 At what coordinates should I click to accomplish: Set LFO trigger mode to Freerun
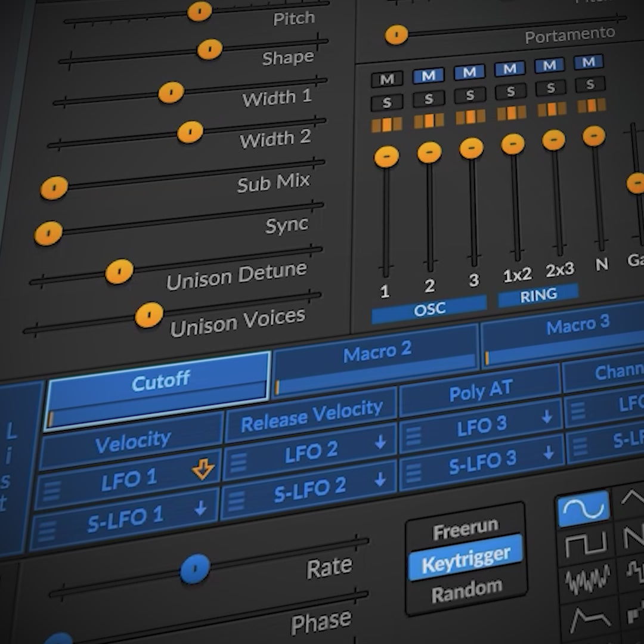click(465, 530)
